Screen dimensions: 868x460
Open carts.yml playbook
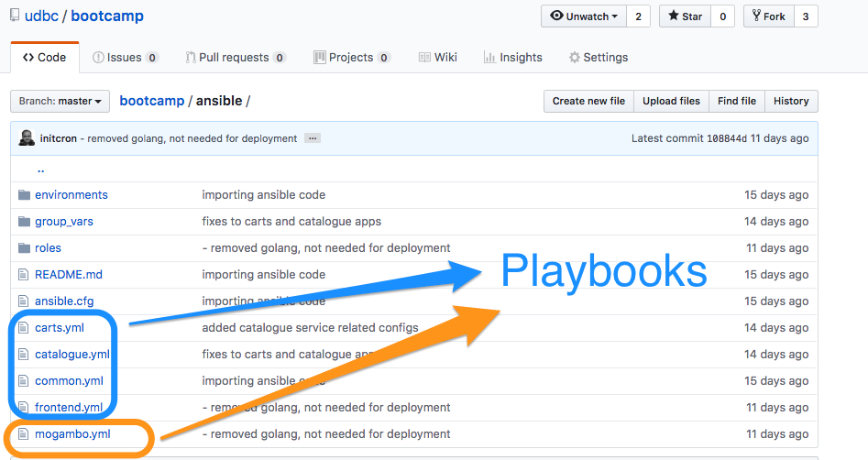click(x=60, y=328)
